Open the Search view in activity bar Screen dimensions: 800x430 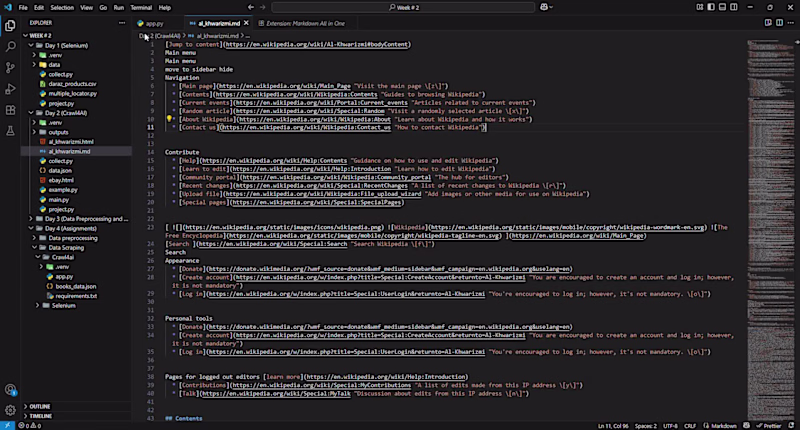[x=10, y=47]
